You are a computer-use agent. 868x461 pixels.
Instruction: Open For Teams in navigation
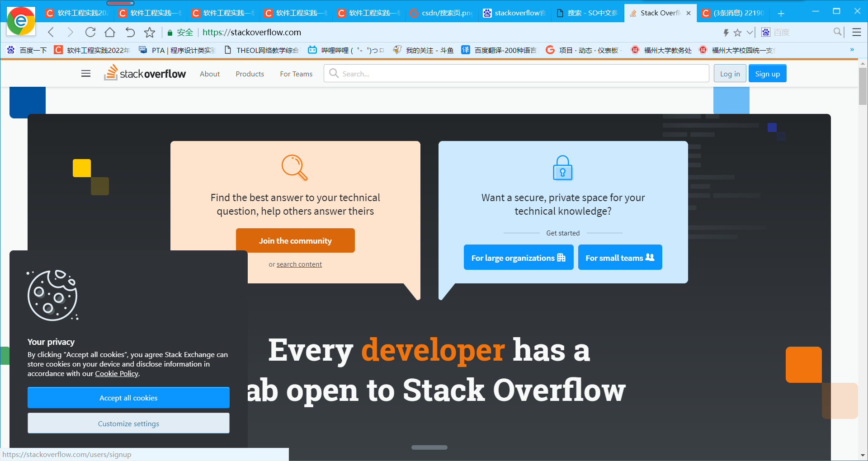[296, 74]
